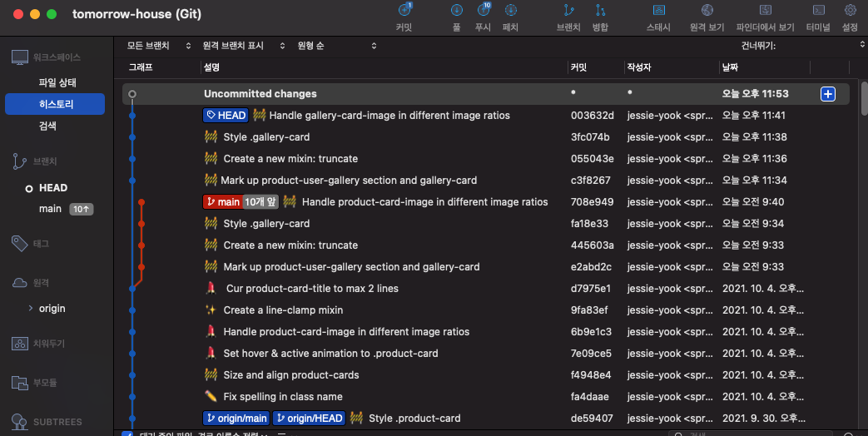Viewport: 868px width, 436px height.
Task: Select 히스토리 in the sidebar
Action: click(x=55, y=104)
